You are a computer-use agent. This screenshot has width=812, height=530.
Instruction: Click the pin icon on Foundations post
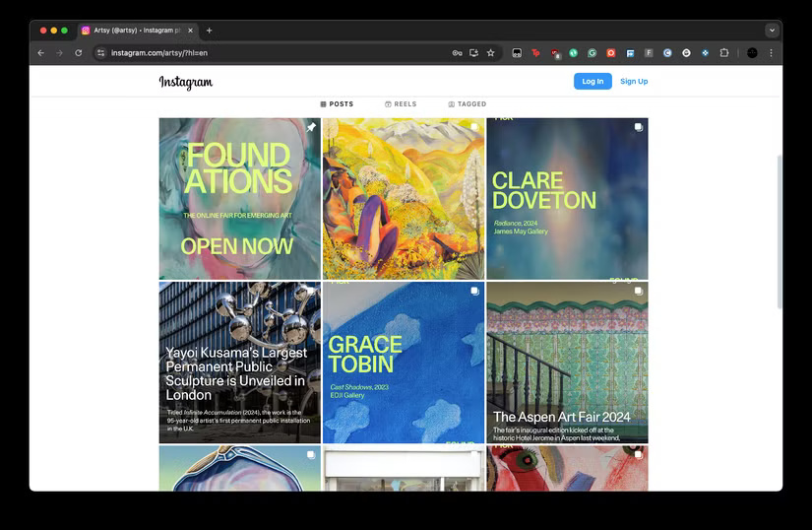tap(311, 127)
